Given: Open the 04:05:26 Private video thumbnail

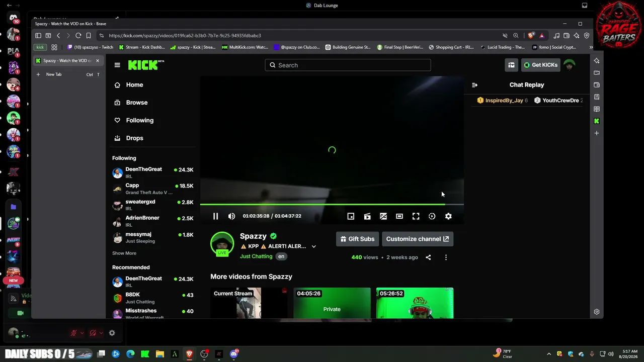Looking at the screenshot, I should 332,303.
